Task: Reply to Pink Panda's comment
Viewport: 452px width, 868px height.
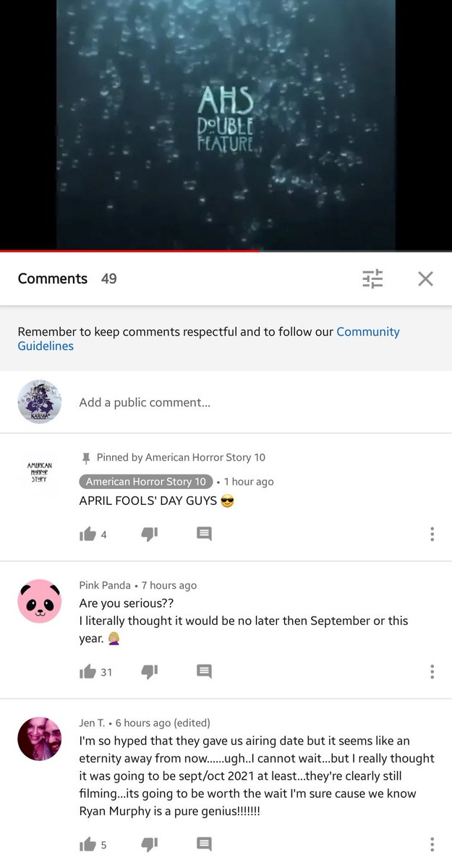Action: pos(204,671)
